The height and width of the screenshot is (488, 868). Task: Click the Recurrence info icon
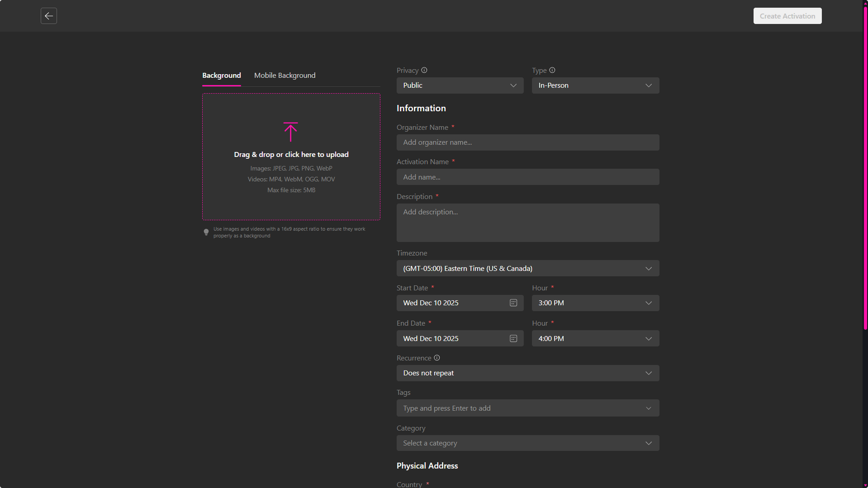coord(437,358)
